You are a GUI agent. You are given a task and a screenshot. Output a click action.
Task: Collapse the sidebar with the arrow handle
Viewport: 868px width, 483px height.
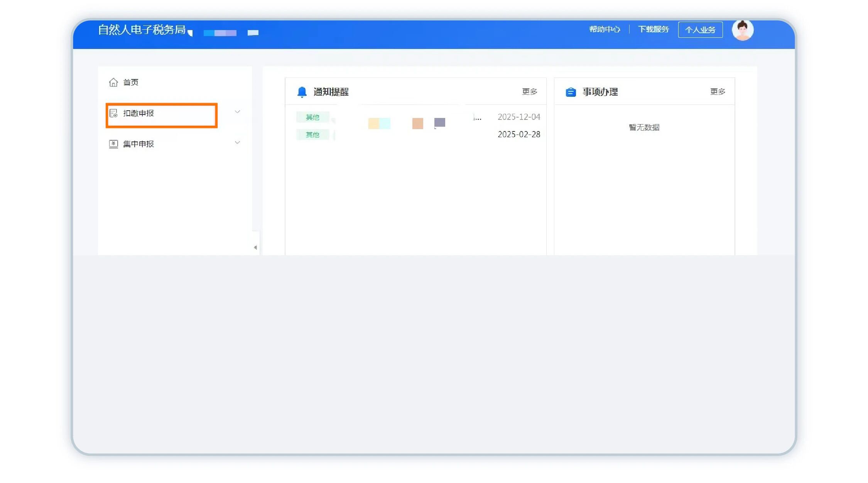255,247
